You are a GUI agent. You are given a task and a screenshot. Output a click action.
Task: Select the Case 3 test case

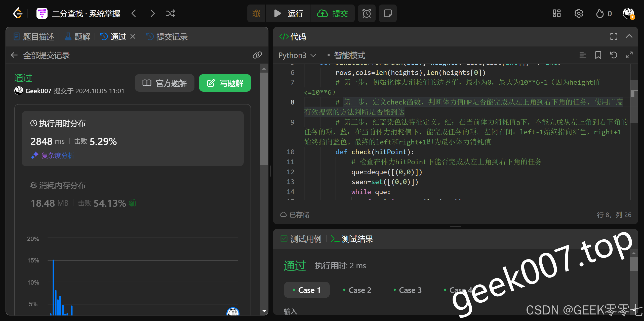click(408, 290)
